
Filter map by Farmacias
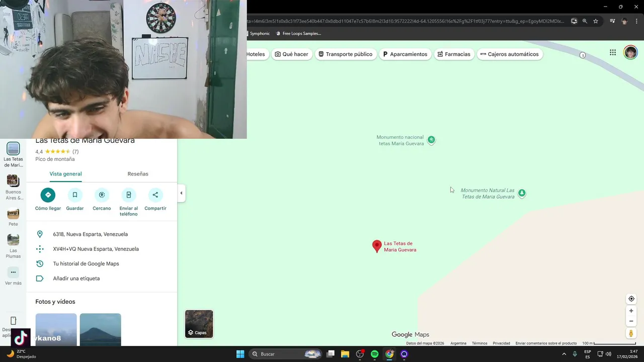click(x=454, y=54)
